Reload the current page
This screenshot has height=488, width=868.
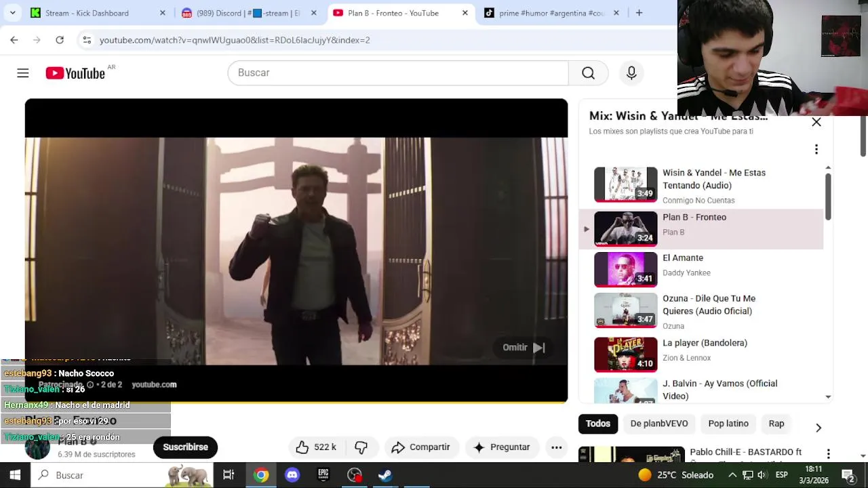(x=60, y=40)
